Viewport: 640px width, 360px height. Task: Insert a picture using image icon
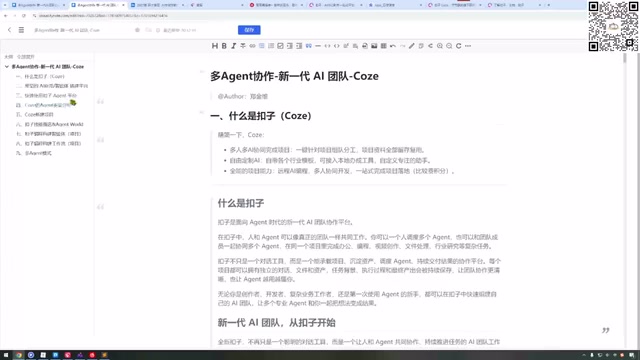tap(374, 46)
